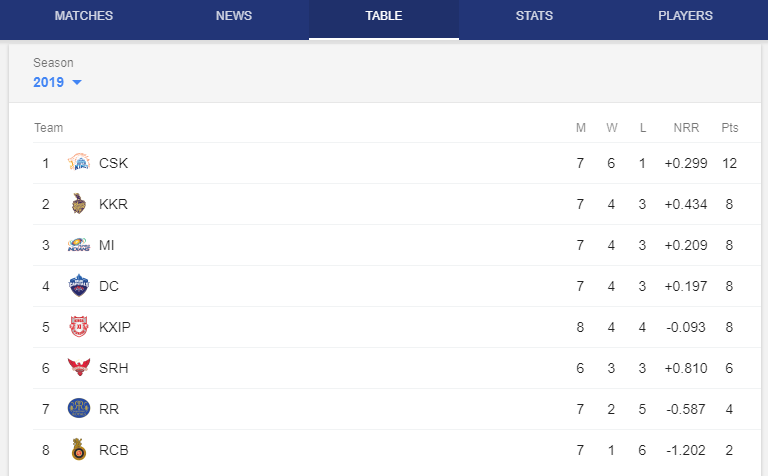Click the season dropdown arrow
This screenshot has width=768, height=476.
click(x=77, y=82)
